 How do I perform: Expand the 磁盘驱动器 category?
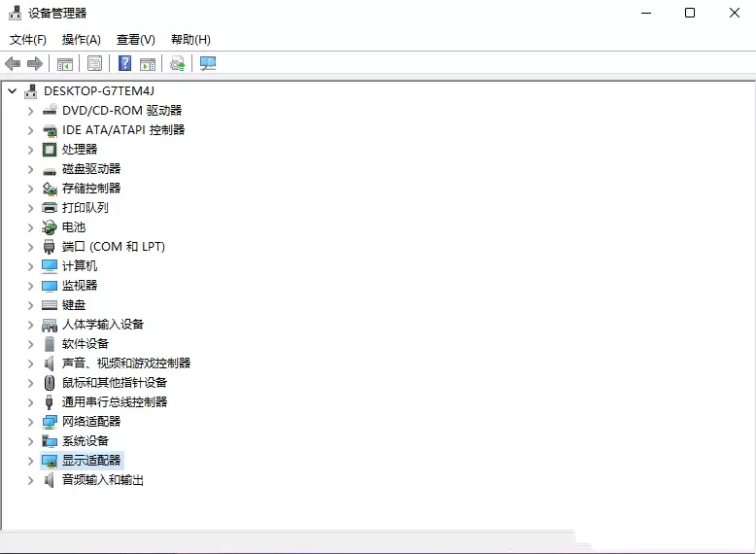click(x=30, y=169)
